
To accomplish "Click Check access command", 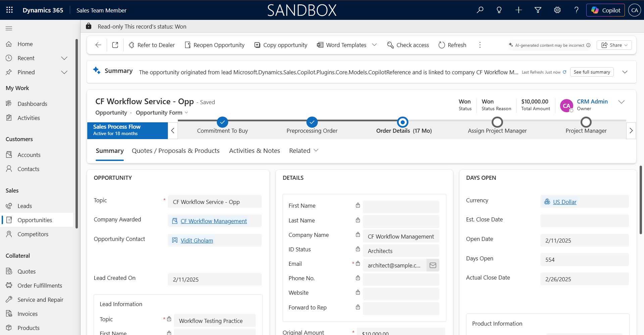I will coord(408,45).
